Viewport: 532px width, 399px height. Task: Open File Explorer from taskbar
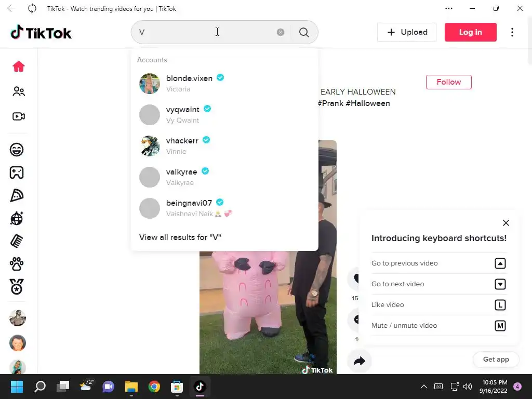click(131, 387)
